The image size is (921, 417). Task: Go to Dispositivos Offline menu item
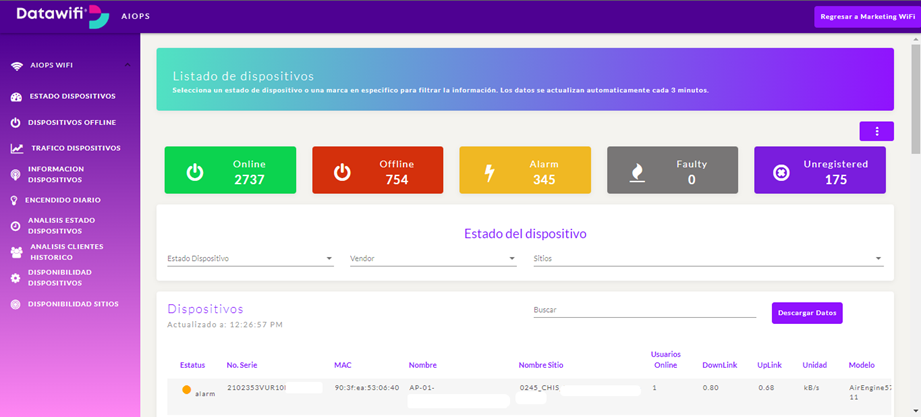(x=72, y=123)
